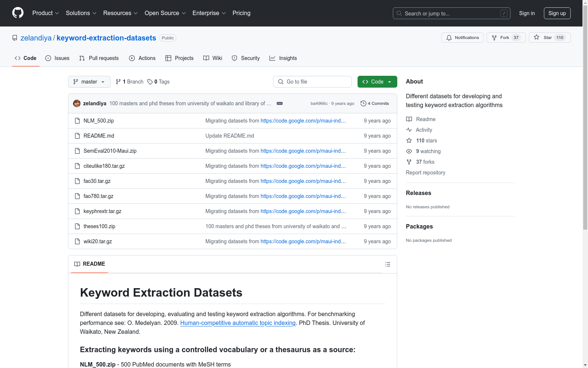Click the search magnifier icon in header
Screen dimensions: 588x368
tap(399, 13)
